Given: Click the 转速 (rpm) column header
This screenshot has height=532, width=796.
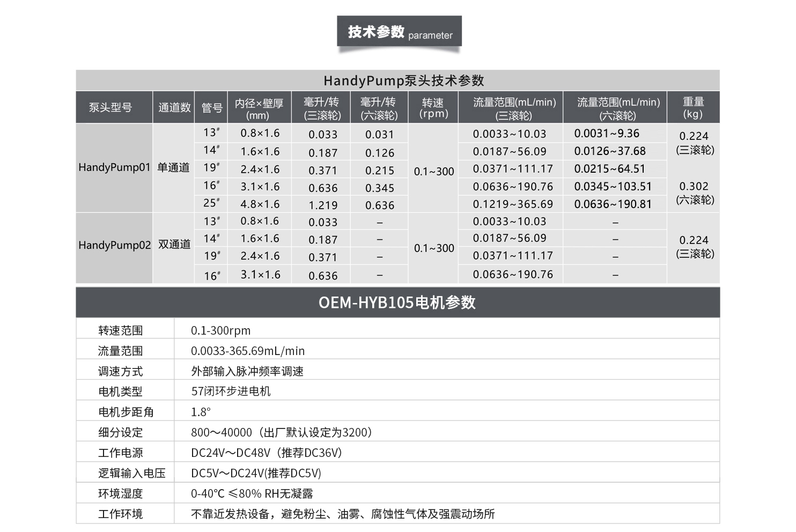Looking at the screenshot, I should pyautogui.click(x=433, y=108).
